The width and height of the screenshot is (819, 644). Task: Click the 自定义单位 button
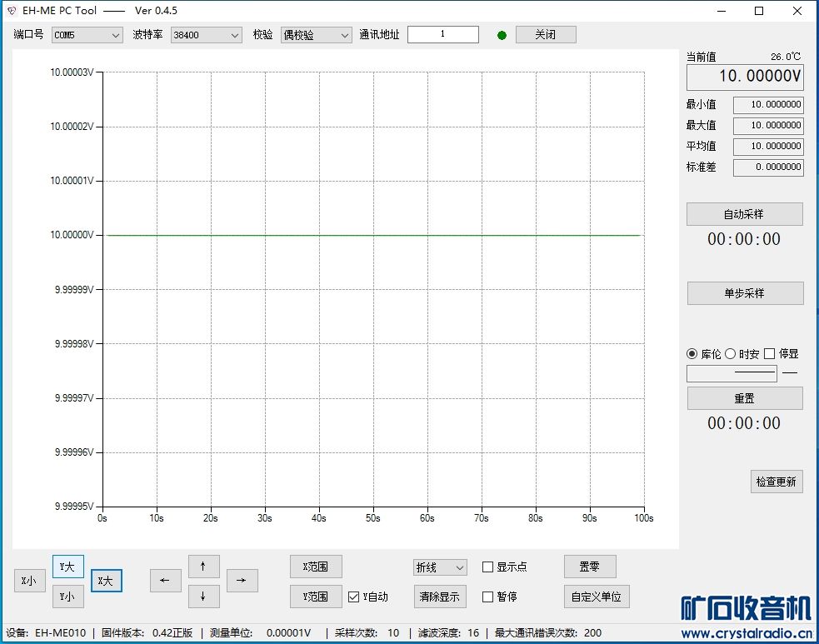[x=597, y=597]
